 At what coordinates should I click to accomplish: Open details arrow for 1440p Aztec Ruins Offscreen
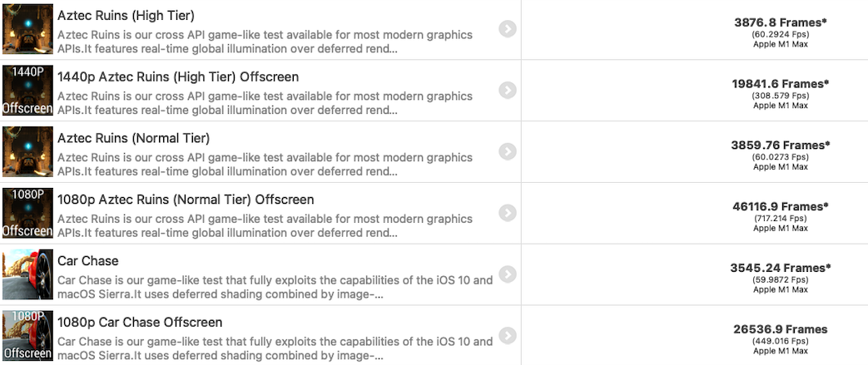pos(507,90)
